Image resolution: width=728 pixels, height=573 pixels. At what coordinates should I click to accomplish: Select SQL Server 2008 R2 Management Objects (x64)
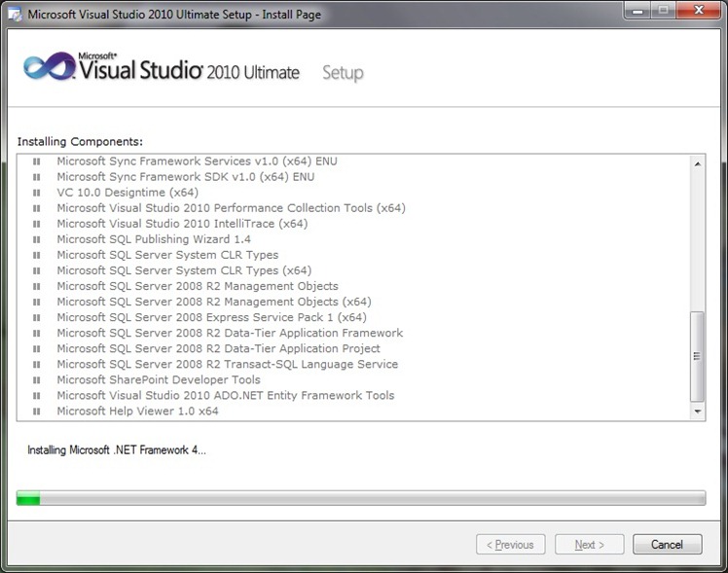point(214,302)
